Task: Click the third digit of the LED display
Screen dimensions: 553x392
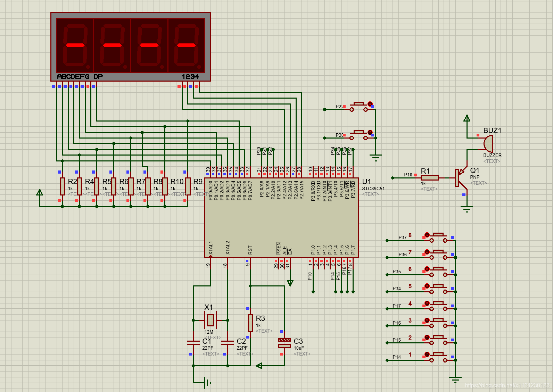Action: click(x=150, y=45)
